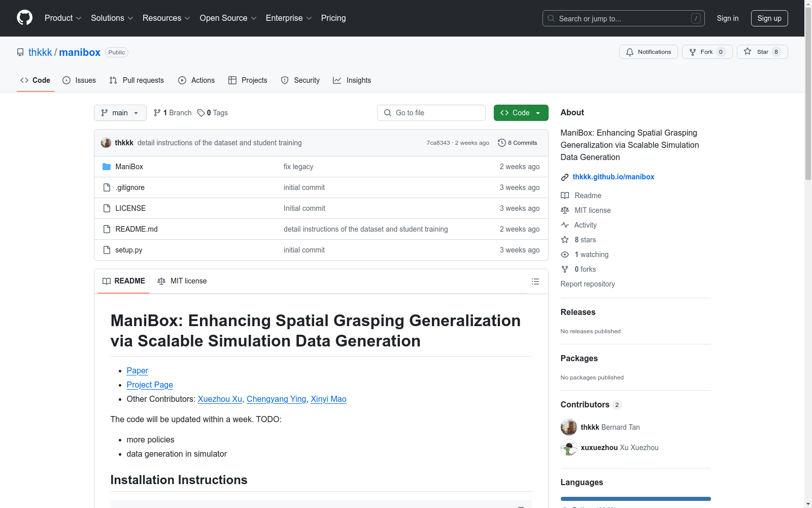The height and width of the screenshot is (508, 812).
Task: Click the book icon beside Readme in About
Action: (x=565, y=196)
